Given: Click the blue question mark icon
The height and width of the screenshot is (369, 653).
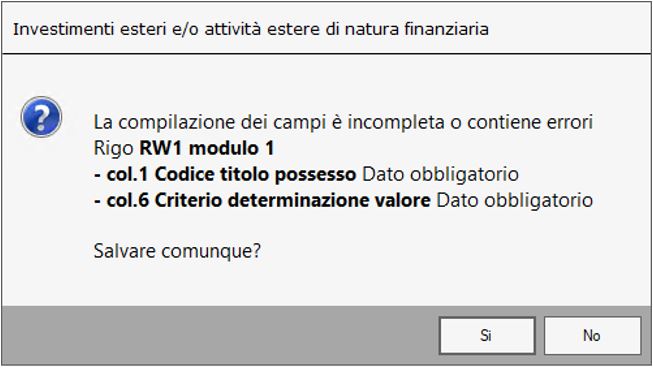Looking at the screenshot, I should [41, 117].
